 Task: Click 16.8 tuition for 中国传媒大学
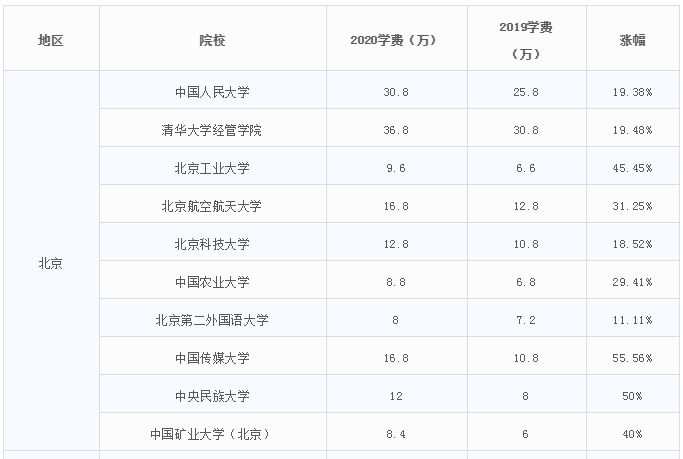396,358
